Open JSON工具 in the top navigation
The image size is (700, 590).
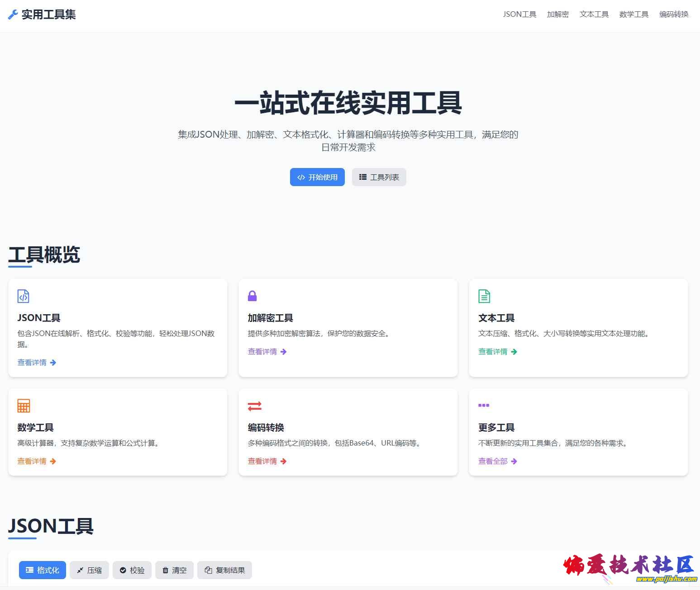pyautogui.click(x=519, y=14)
